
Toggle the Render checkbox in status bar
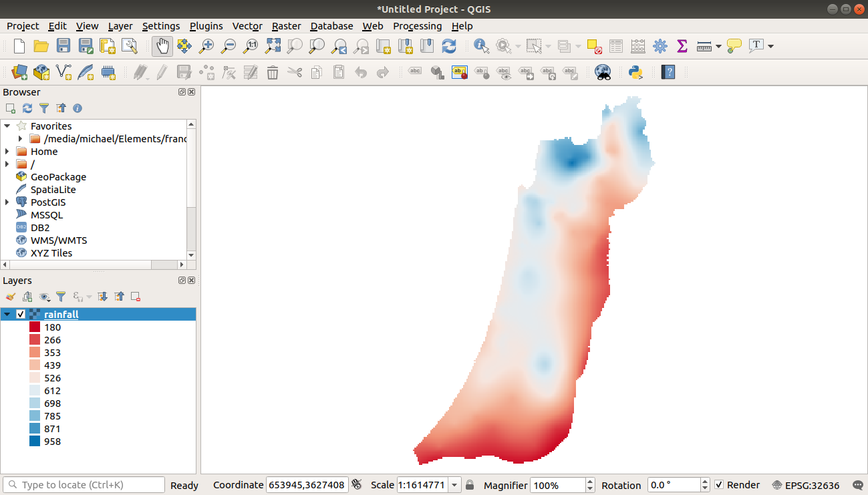[x=719, y=485]
